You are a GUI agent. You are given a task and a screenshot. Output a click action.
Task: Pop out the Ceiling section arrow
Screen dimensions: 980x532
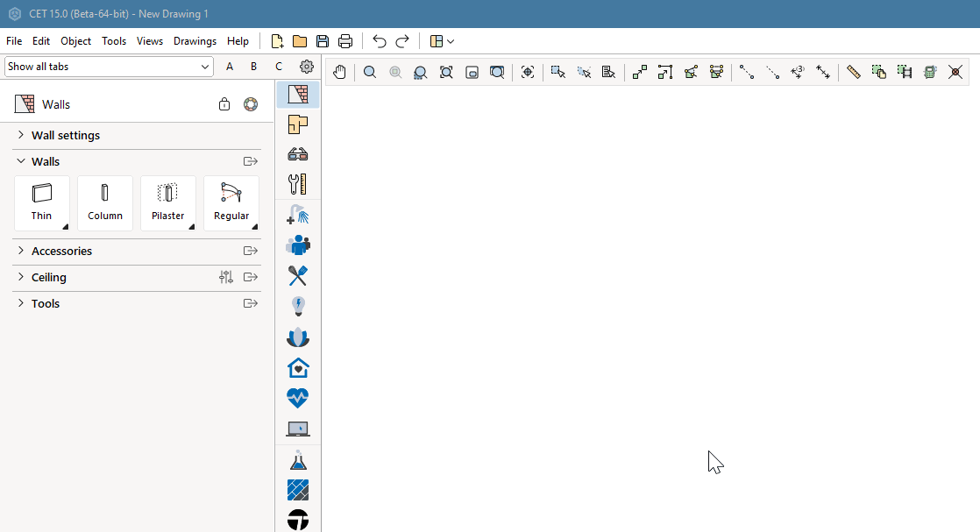click(x=251, y=277)
